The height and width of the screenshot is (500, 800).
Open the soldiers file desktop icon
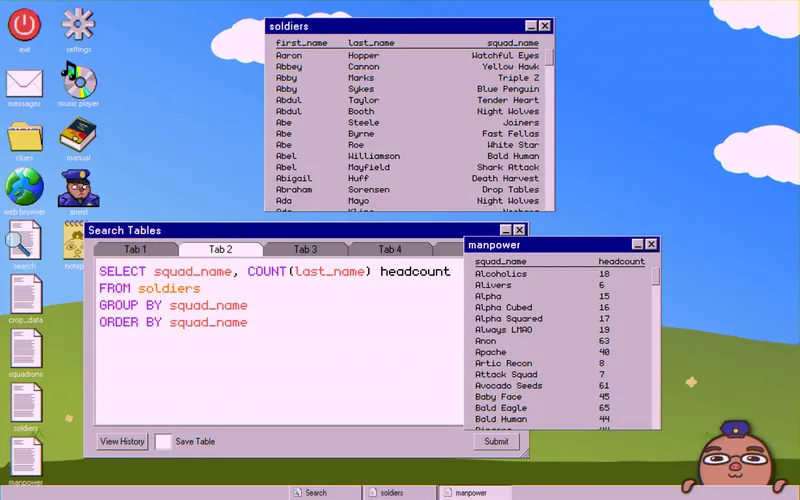[x=26, y=403]
